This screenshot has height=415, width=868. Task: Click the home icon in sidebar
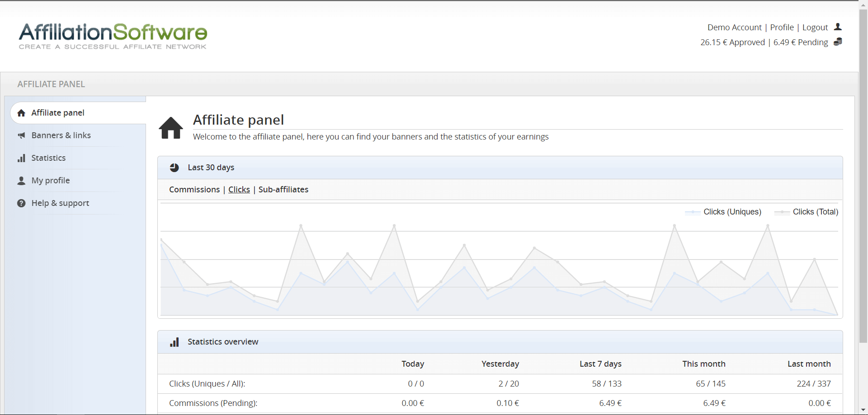[x=21, y=113]
